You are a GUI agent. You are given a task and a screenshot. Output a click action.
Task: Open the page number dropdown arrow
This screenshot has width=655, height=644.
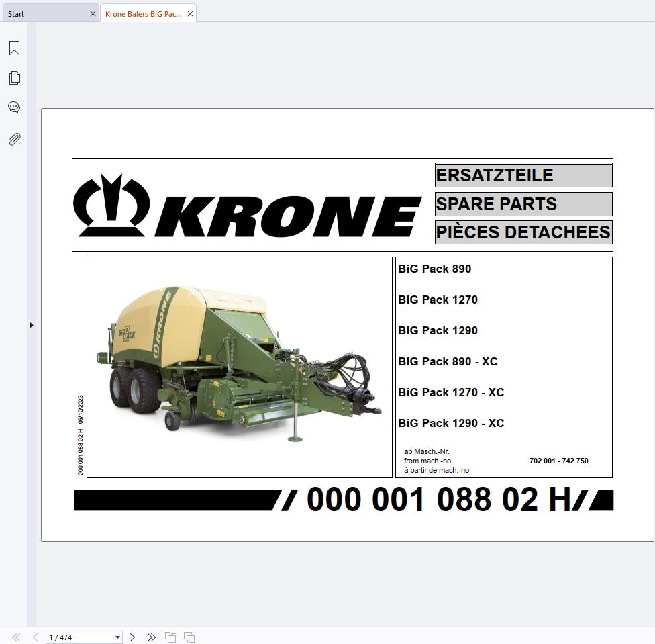(x=117, y=637)
